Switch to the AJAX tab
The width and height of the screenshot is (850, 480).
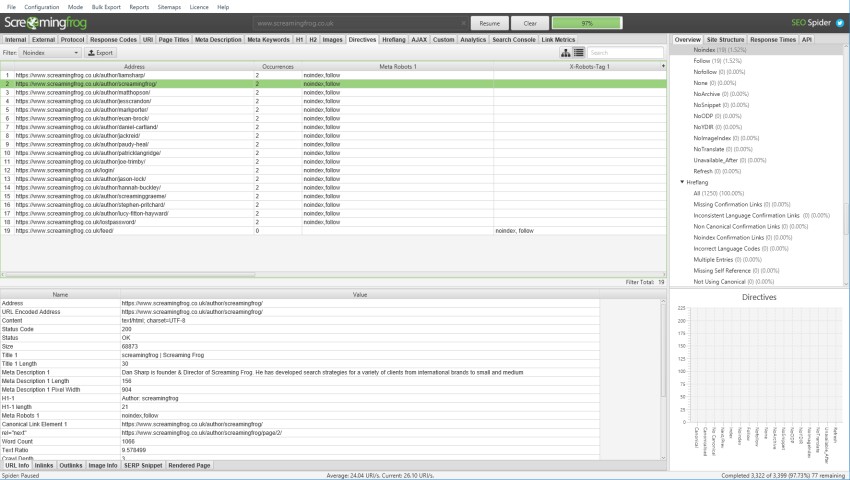tap(419, 40)
